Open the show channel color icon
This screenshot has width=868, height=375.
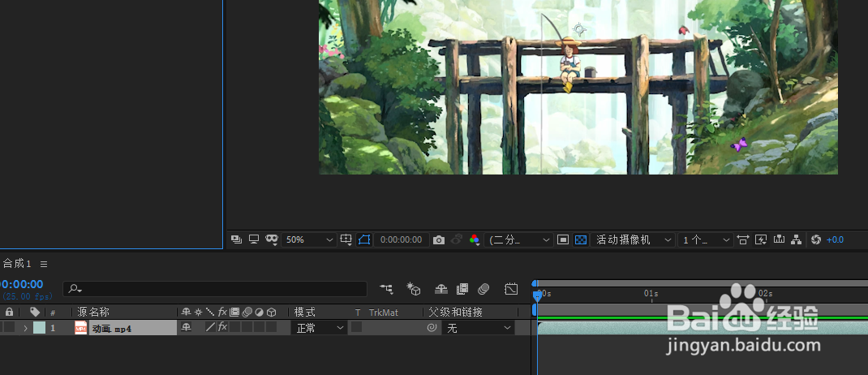475,239
